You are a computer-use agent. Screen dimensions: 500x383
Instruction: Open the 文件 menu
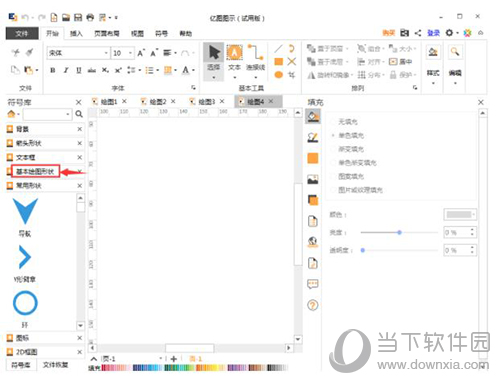(22, 33)
